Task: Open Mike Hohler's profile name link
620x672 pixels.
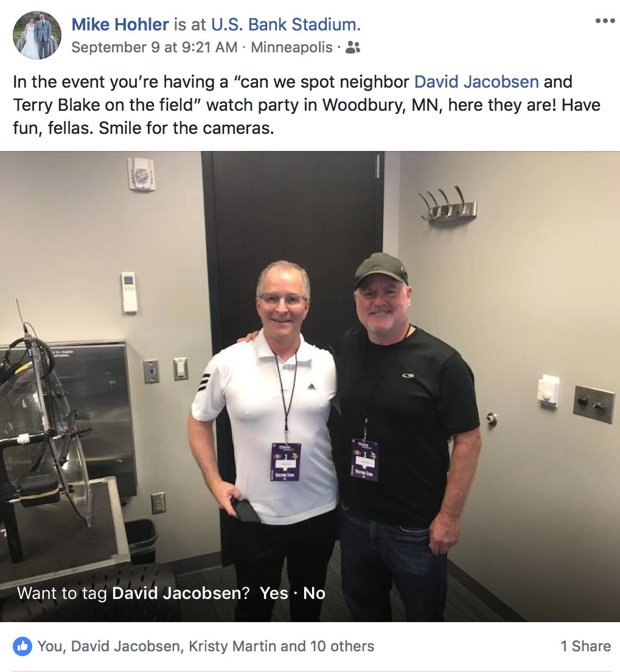Action: (120, 24)
